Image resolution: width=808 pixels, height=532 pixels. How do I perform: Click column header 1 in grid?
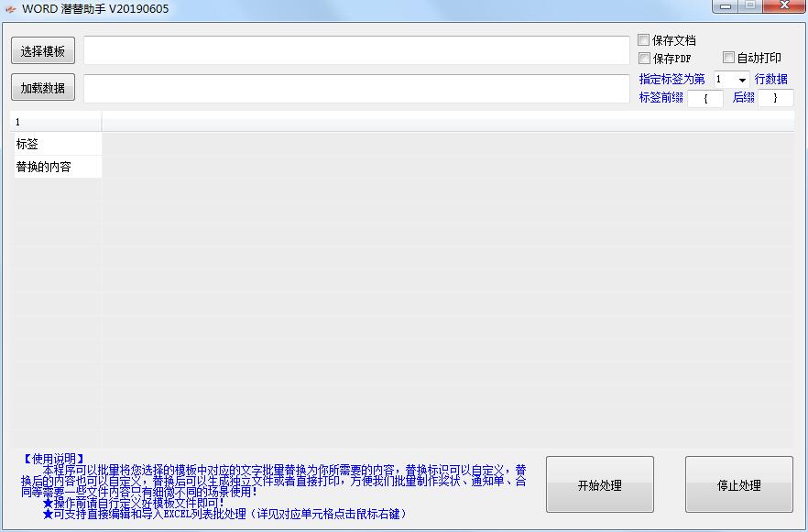pyautogui.click(x=56, y=122)
